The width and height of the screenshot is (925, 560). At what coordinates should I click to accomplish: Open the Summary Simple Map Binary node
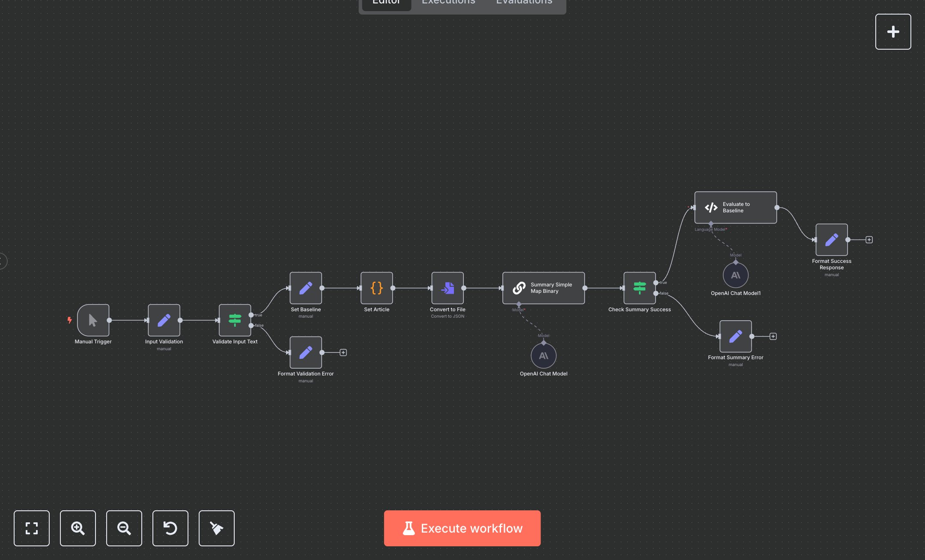[543, 288]
